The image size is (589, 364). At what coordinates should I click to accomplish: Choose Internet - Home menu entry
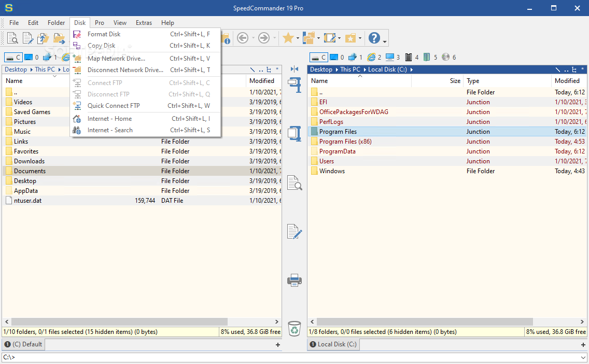145,119
